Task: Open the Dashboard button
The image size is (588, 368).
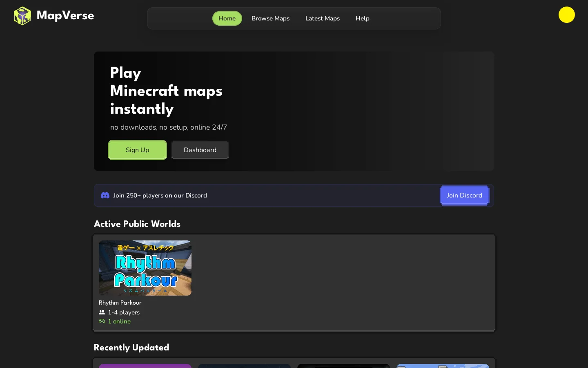Action: click(x=200, y=150)
